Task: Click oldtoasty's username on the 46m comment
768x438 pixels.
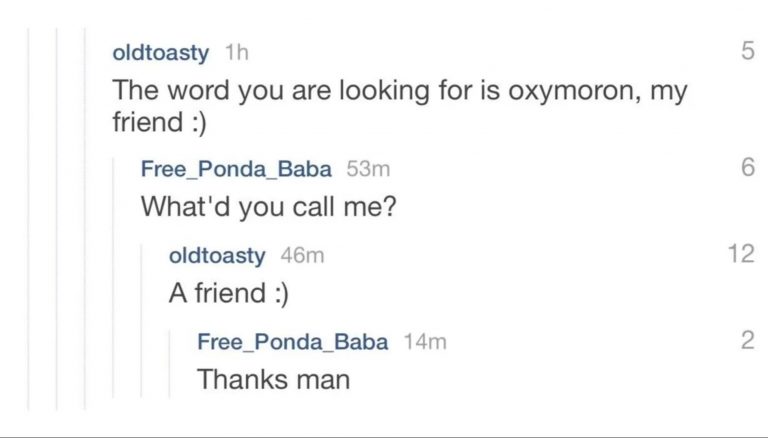Action: point(217,255)
